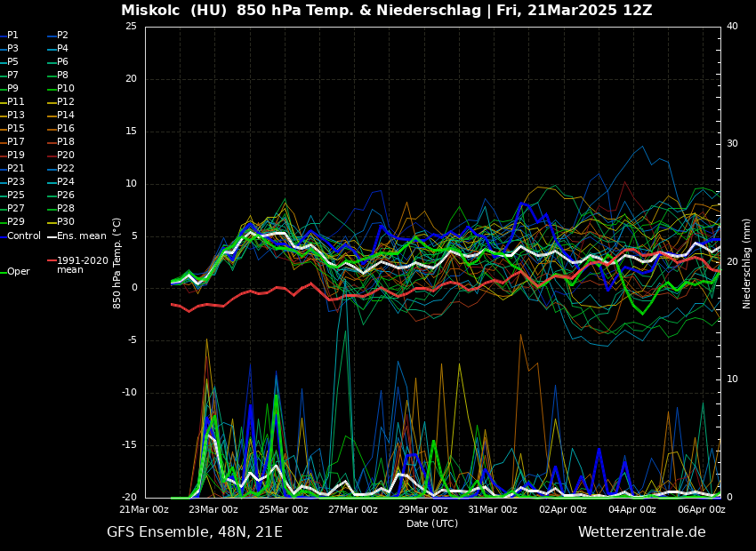The width and height of the screenshot is (756, 551).
Task: Click the 850 hPa Temp. axis label
Action: 117,262
